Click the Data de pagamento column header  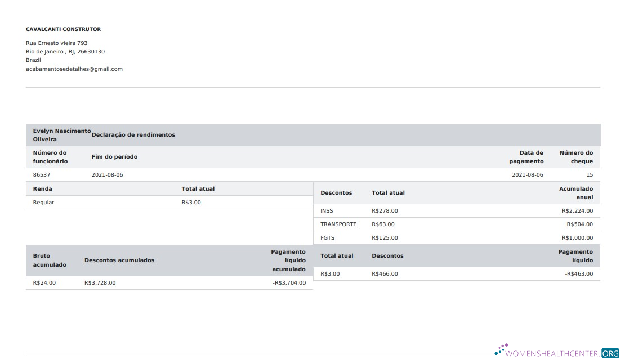tap(530, 157)
